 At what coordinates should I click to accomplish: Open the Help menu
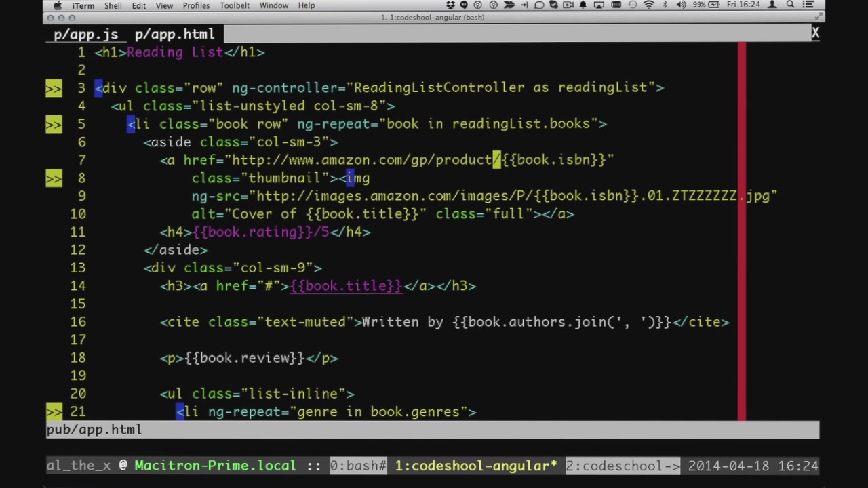click(x=307, y=5)
